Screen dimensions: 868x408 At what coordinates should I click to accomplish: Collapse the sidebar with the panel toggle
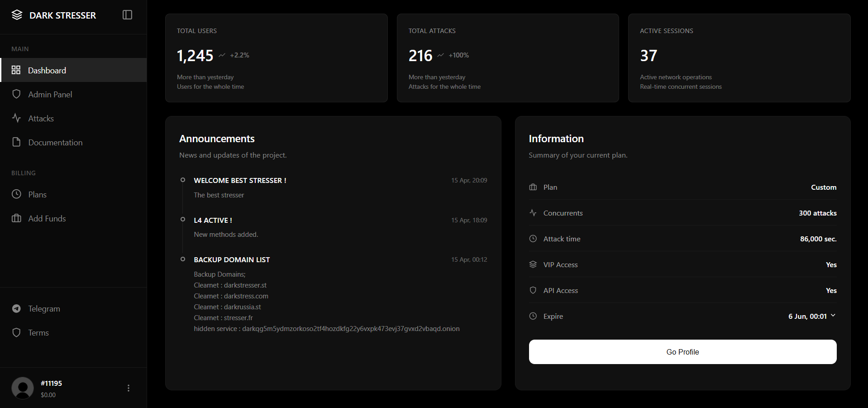[x=127, y=15]
